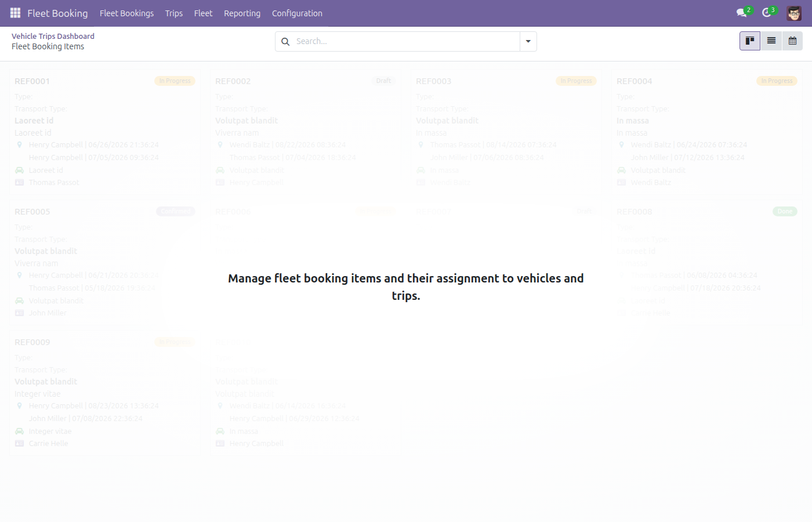Click the In Progress badge on REF0004
The height and width of the screenshot is (522, 812).
[777, 81]
